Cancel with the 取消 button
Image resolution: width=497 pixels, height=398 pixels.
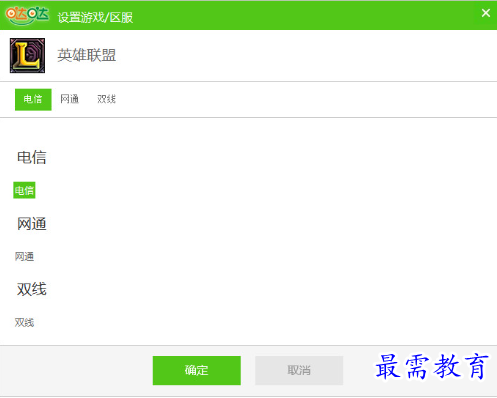(x=299, y=370)
